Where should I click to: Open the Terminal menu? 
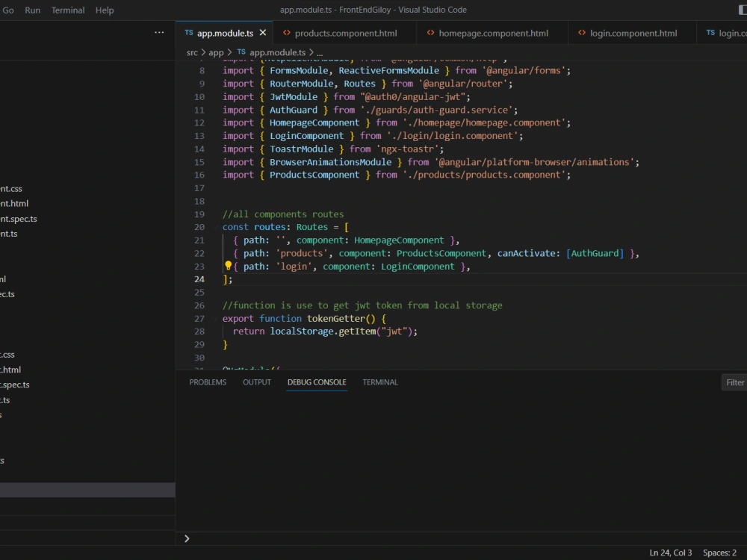tap(68, 10)
